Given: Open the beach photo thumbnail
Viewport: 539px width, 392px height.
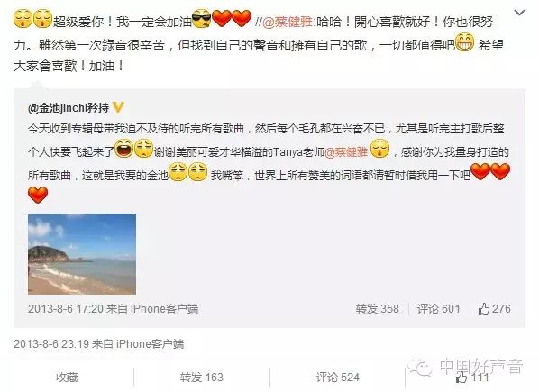Looking at the screenshot, I should [x=82, y=254].
